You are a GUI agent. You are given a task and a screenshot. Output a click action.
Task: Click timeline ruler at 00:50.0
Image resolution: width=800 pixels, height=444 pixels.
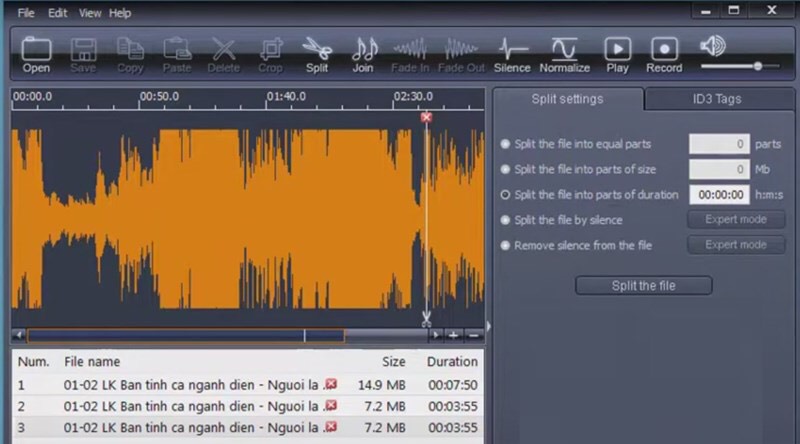tap(159, 96)
